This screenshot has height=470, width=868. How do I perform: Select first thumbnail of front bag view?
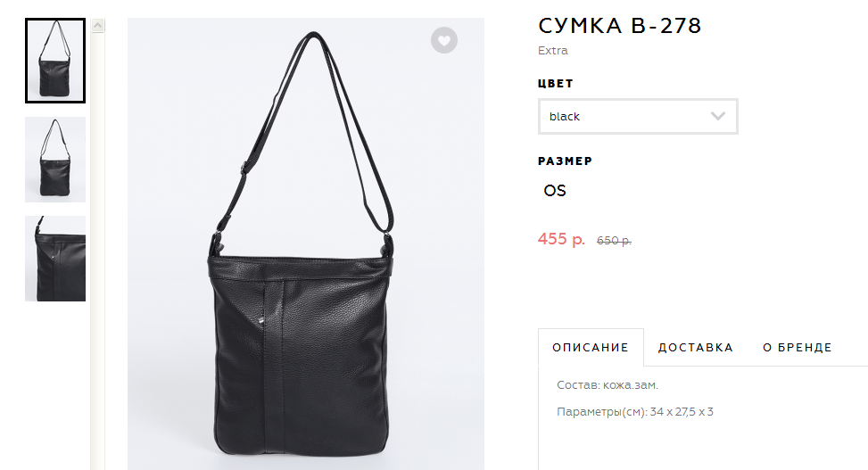[55, 61]
